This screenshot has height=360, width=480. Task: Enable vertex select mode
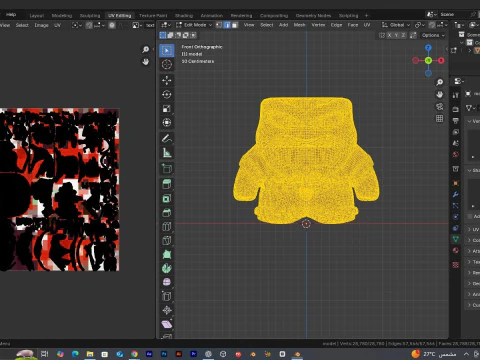pos(219,25)
